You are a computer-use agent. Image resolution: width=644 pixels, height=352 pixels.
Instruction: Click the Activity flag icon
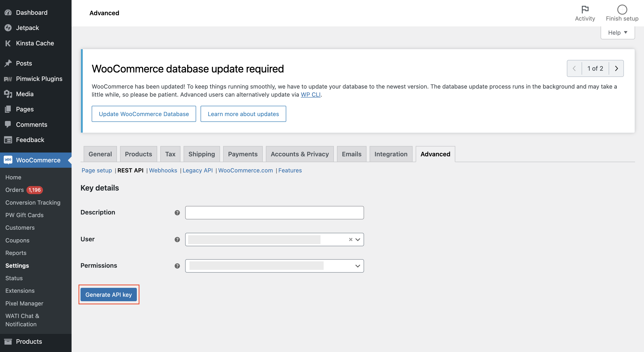[x=585, y=9]
